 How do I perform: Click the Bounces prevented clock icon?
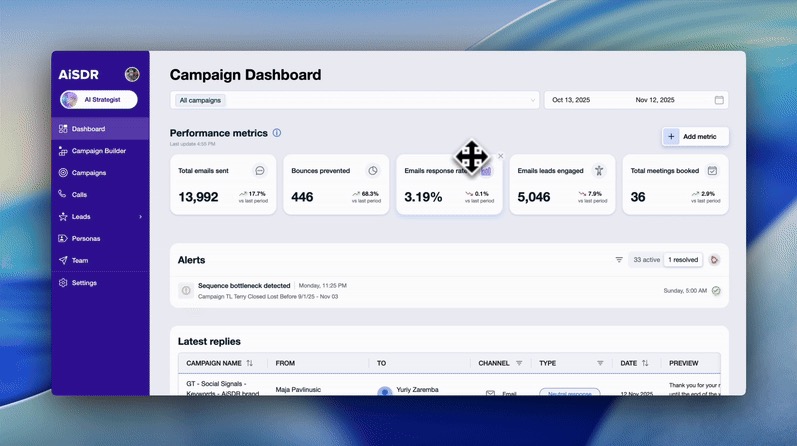coord(373,171)
